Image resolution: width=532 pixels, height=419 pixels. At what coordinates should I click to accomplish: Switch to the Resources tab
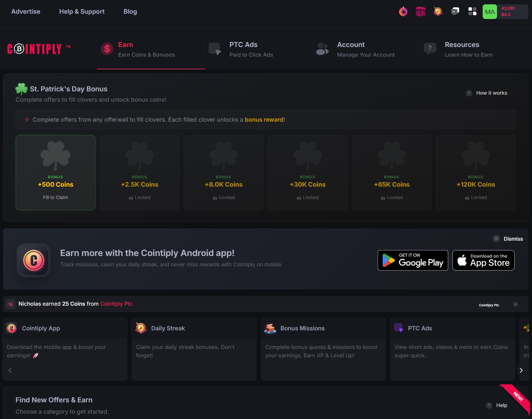[x=474, y=49]
